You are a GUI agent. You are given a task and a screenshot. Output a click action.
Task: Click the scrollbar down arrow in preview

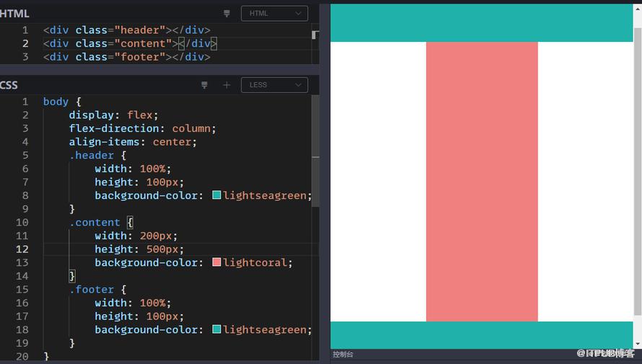pyautogui.click(x=638, y=345)
